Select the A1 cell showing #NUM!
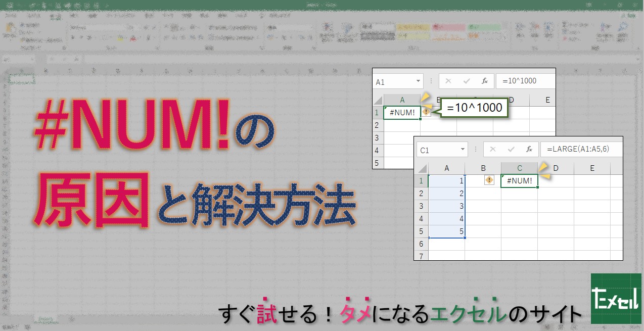Viewport: 644px width, 331px height. pyautogui.click(x=402, y=113)
